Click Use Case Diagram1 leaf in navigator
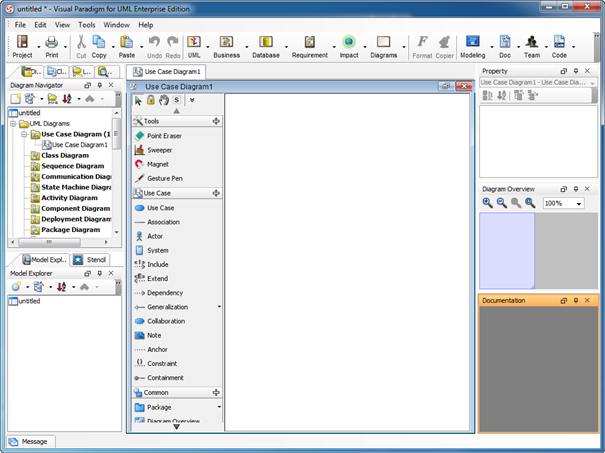Viewport: 605px width, 453px height. (x=79, y=145)
